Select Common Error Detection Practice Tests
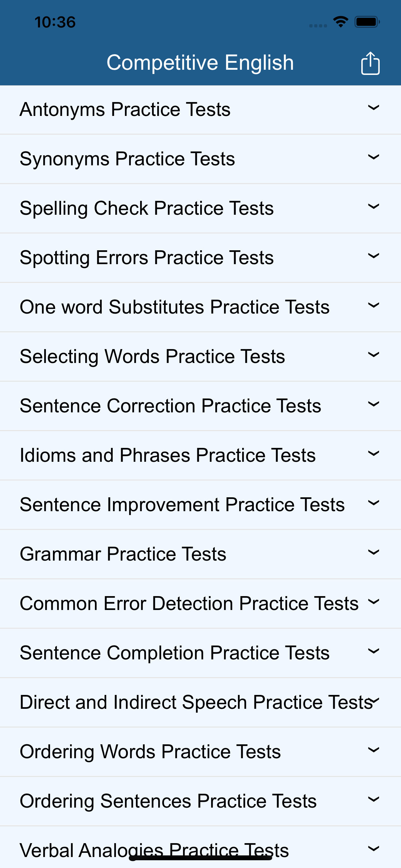 [189, 604]
